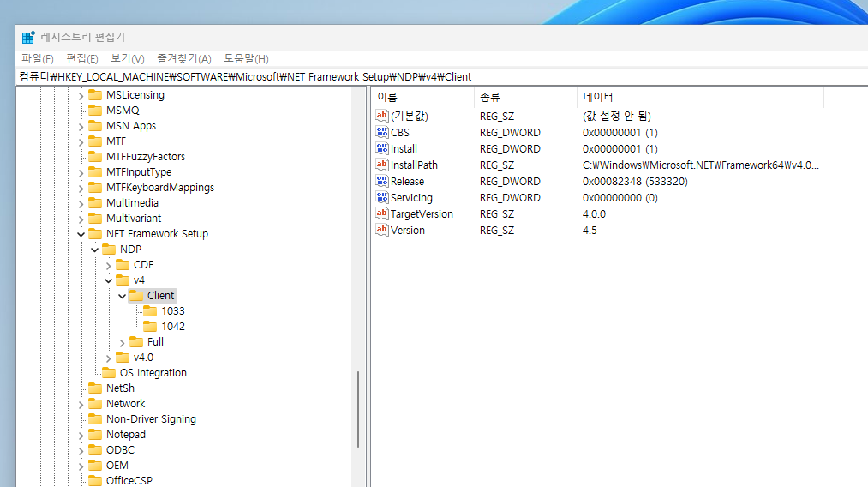Viewport: 868px width, 487px height.
Task: Select the MTFKeyboardMappings tree label
Action: (x=160, y=188)
